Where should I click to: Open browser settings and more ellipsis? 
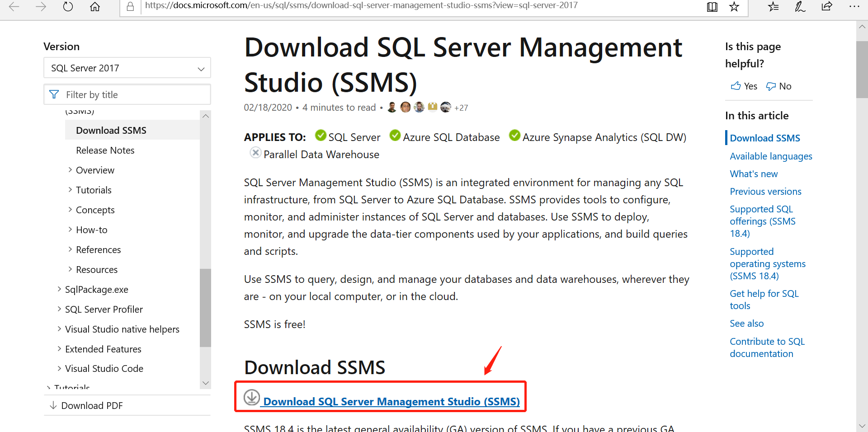(854, 6)
